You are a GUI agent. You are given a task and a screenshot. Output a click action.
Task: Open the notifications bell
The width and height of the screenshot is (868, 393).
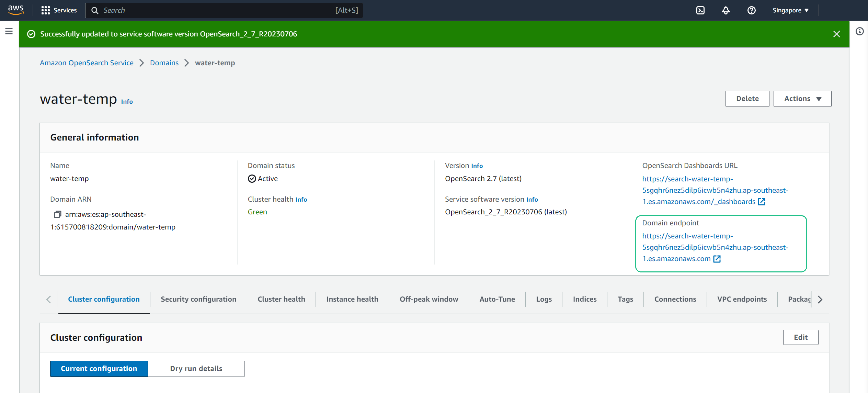[726, 10]
